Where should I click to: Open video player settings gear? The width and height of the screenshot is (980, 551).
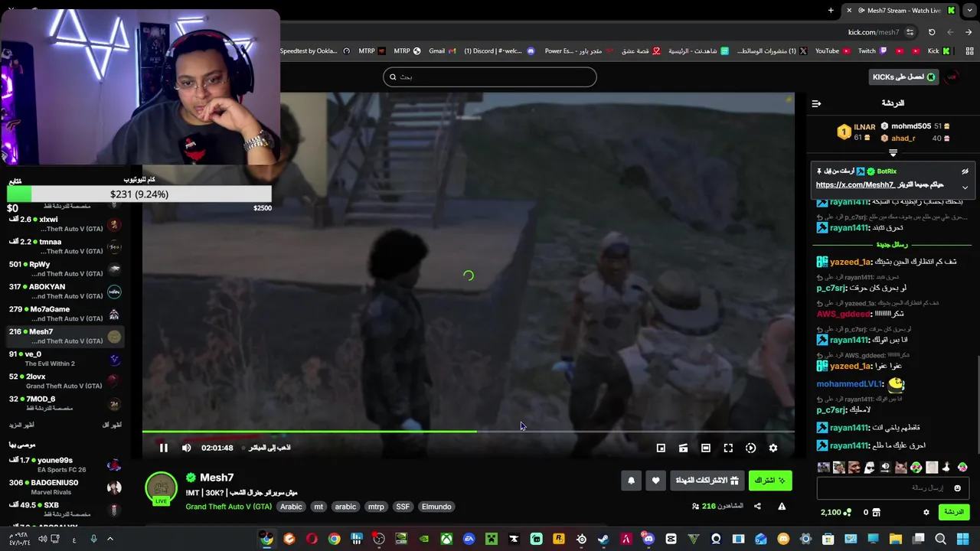pyautogui.click(x=773, y=448)
